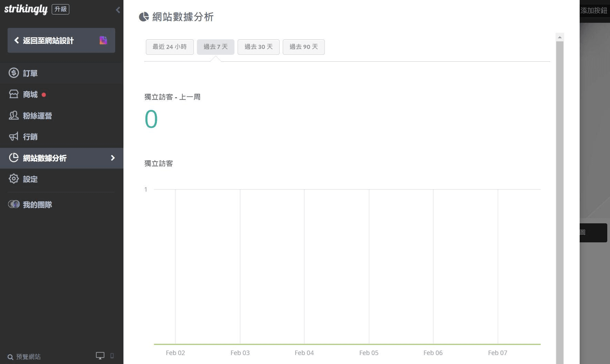Screen dimensions: 610x364
Task: Switch to mobile preview phone icon
Action: pos(112,356)
